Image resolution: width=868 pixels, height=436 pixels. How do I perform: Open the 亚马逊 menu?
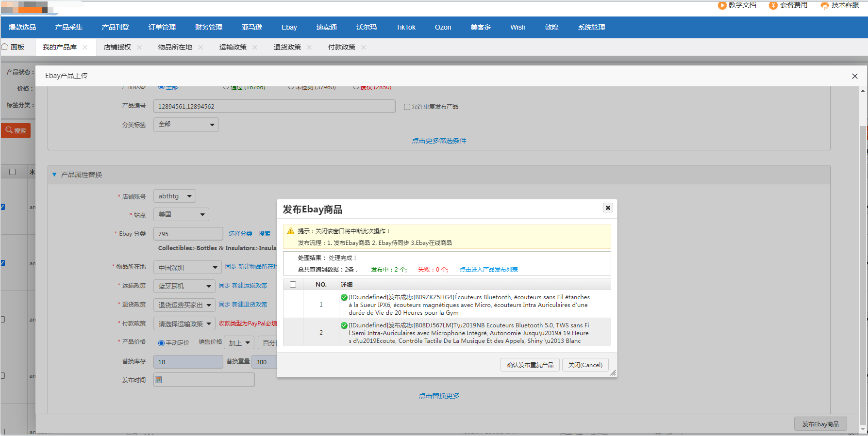point(252,27)
